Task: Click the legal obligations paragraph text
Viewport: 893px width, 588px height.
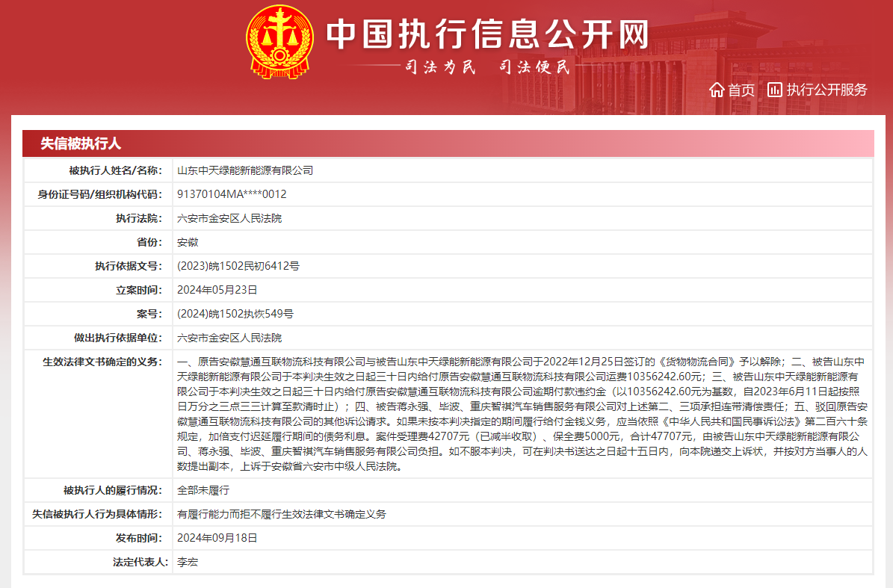Action: tap(522, 414)
